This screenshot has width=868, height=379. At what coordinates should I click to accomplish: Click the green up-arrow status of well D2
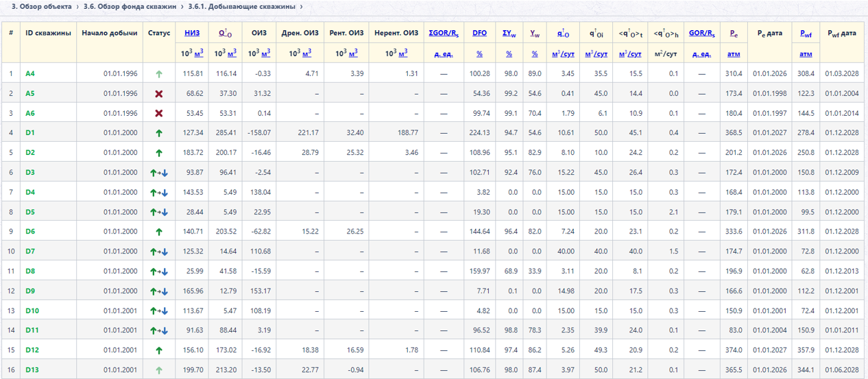click(159, 153)
